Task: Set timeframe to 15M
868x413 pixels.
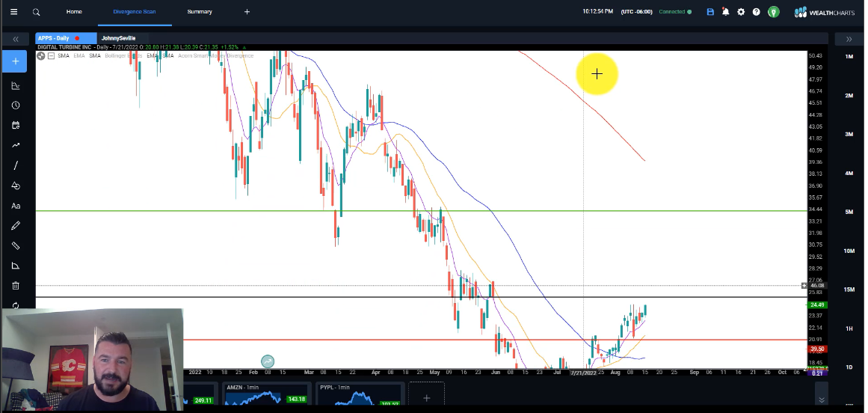Action: [849, 290]
